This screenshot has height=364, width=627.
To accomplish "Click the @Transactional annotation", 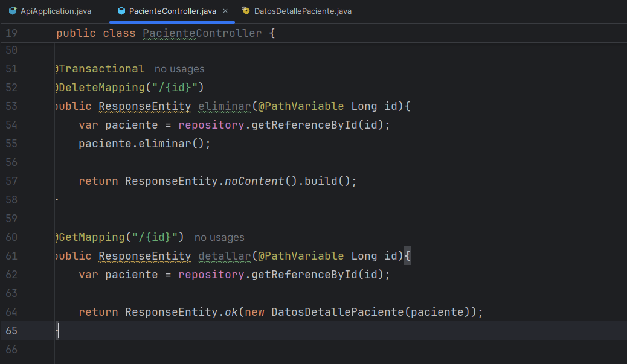I will (x=100, y=69).
